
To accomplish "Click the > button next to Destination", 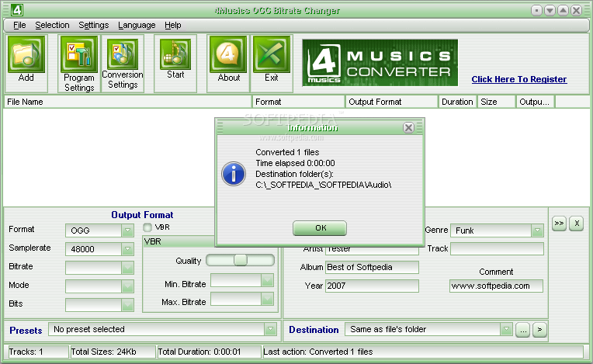I will [x=539, y=330].
